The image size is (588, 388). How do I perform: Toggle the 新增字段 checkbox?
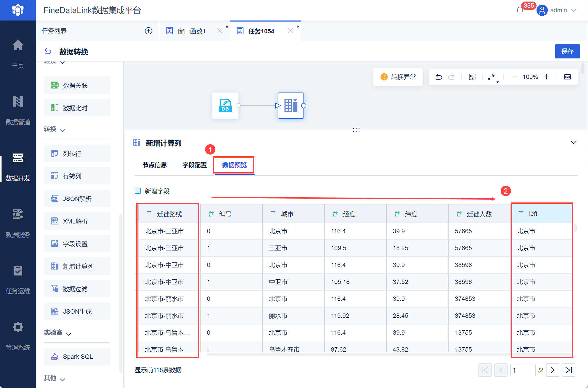click(x=138, y=191)
